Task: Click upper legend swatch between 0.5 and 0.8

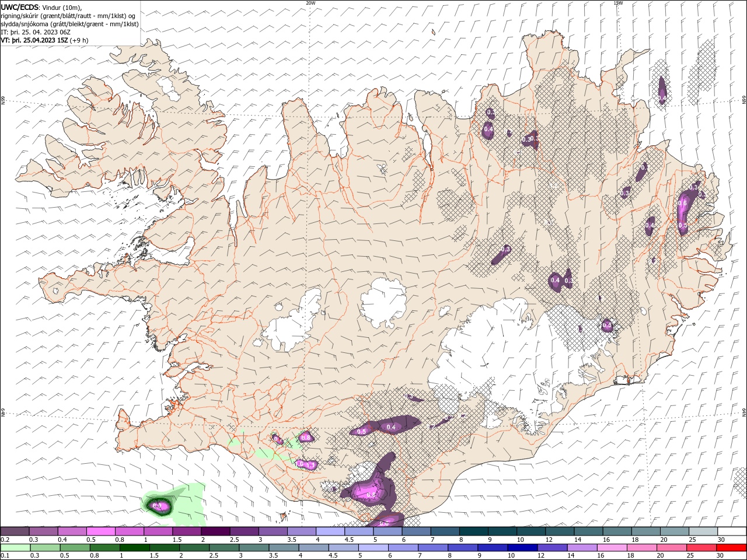Action: 101,531
